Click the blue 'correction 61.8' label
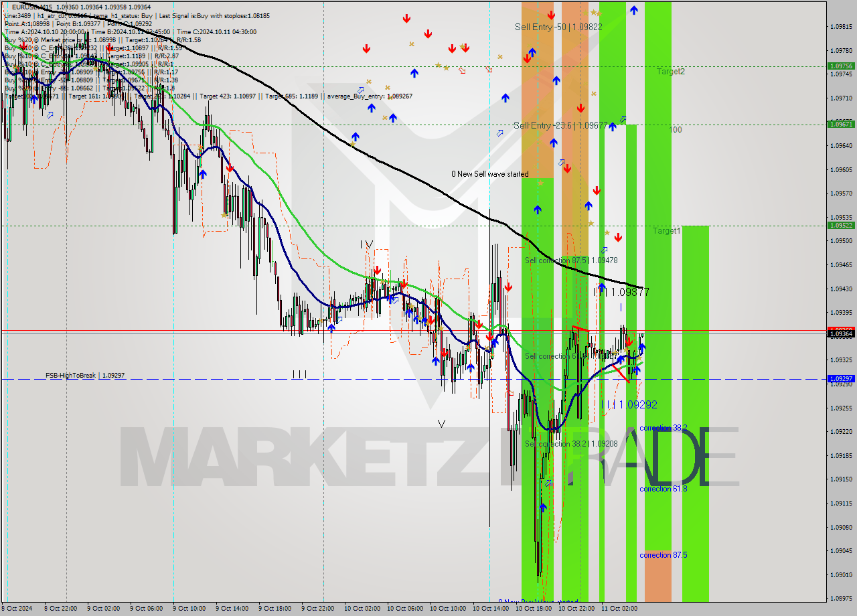The width and height of the screenshot is (857, 616). click(x=663, y=489)
